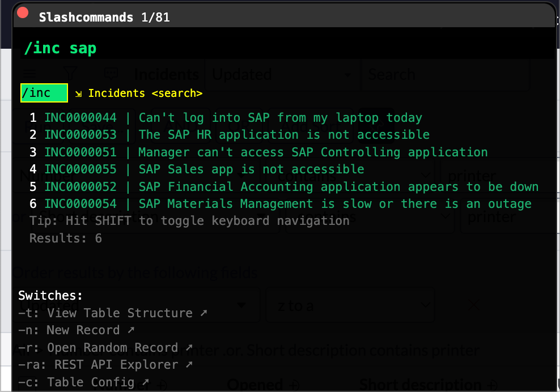Screen dimensions: 560x392
Task: Open the chat bubble icon
Action: click(111, 73)
